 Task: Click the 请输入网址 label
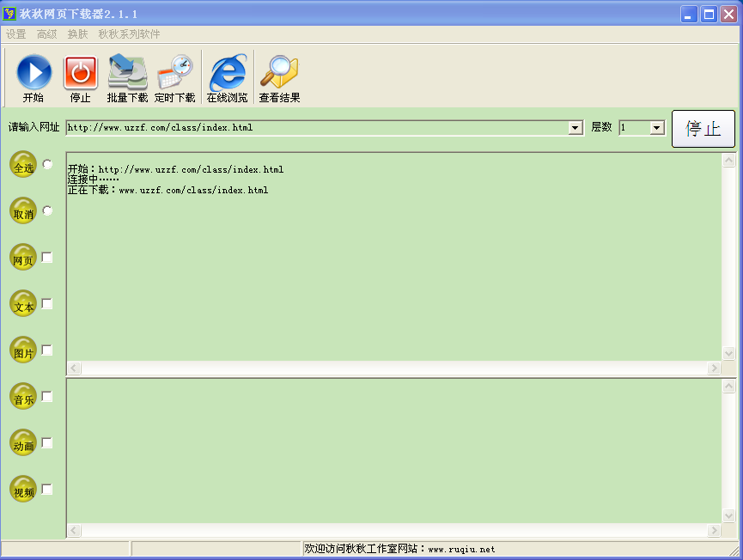pos(33,127)
